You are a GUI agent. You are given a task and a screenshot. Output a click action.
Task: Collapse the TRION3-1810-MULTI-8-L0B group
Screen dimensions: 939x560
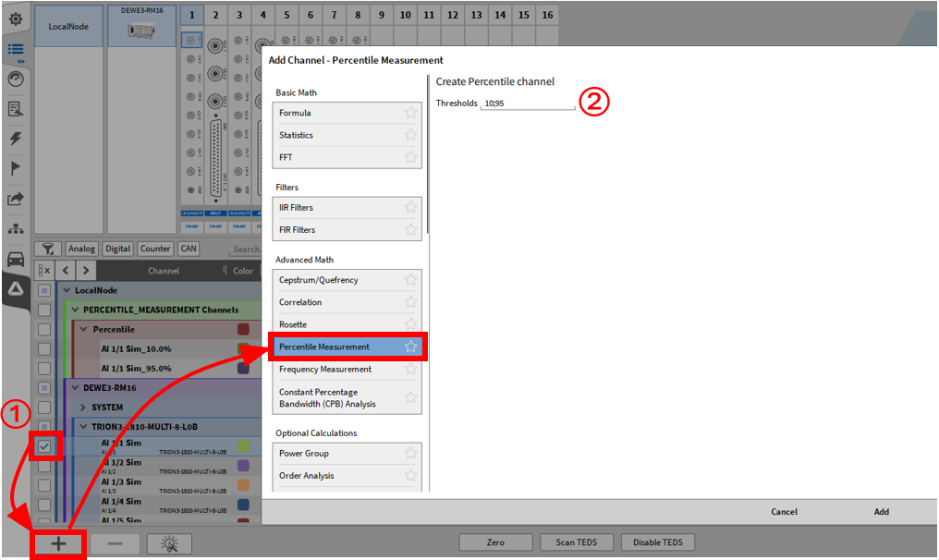coord(83,427)
